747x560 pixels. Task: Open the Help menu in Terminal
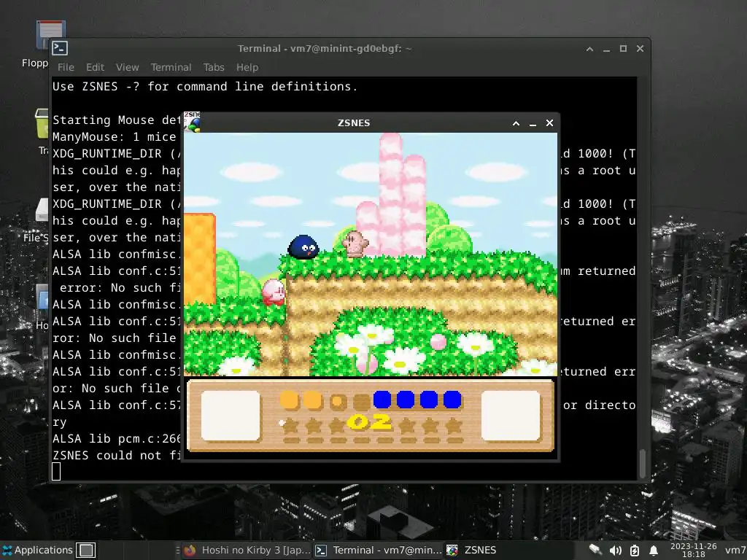247,67
